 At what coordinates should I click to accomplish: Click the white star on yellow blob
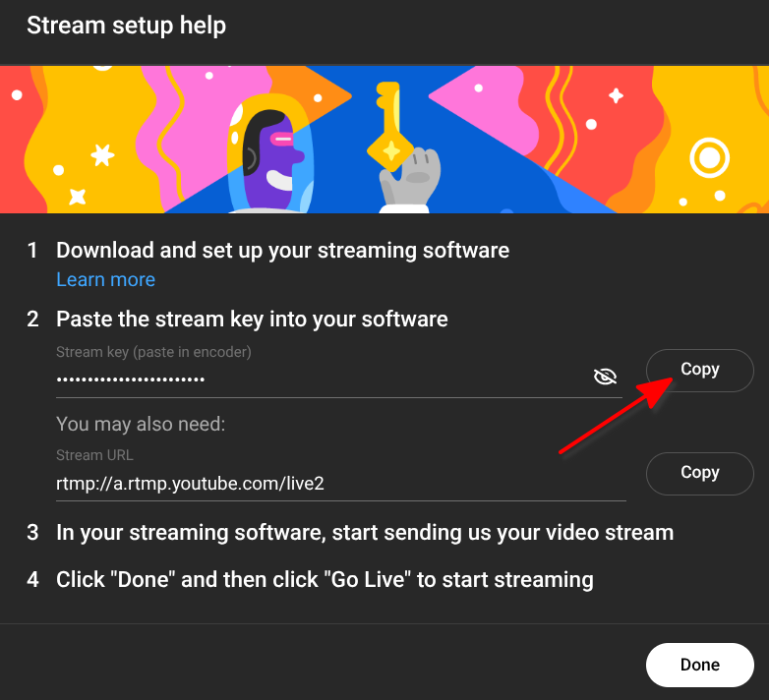coord(102,154)
